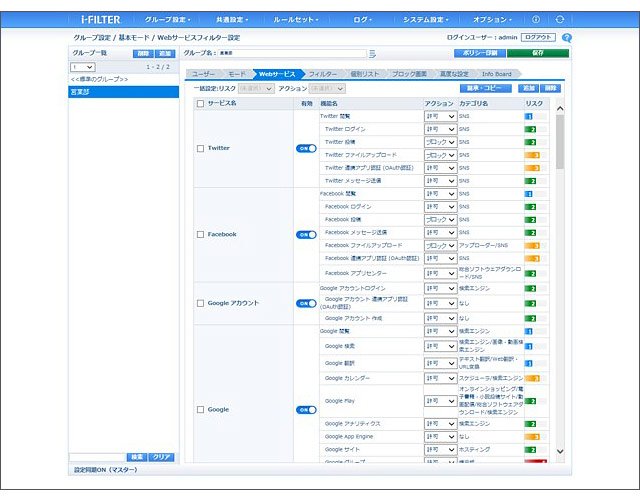The height and width of the screenshot is (500, 640).
Task: Click the 追加 button in group list header
Action: 165,54
